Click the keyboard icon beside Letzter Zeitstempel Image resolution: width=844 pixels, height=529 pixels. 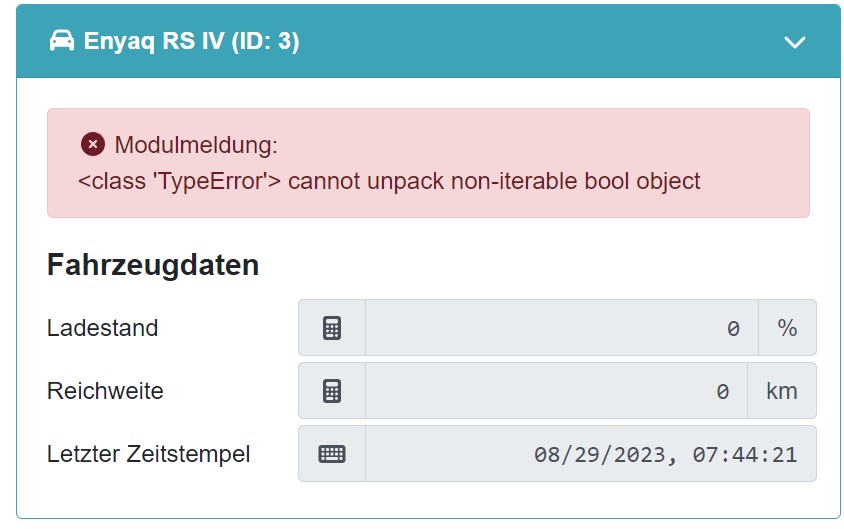[x=332, y=454]
